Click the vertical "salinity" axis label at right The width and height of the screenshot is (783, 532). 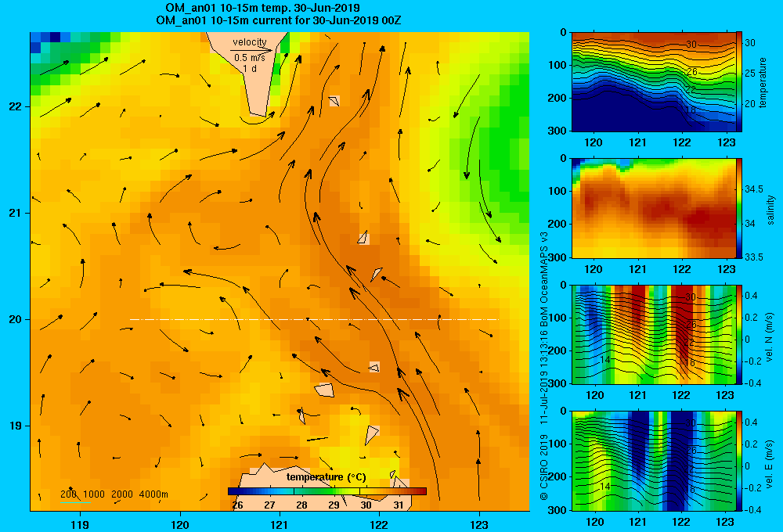pyautogui.click(x=771, y=210)
